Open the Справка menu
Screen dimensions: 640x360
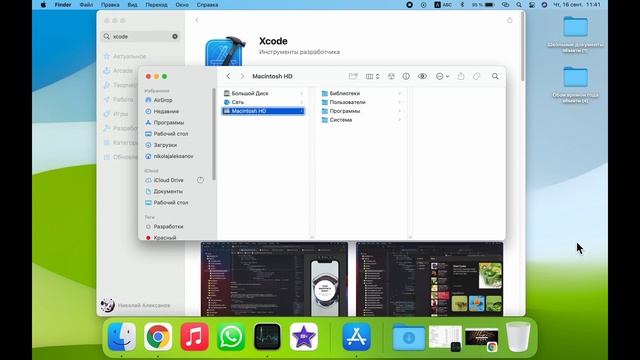click(x=207, y=5)
